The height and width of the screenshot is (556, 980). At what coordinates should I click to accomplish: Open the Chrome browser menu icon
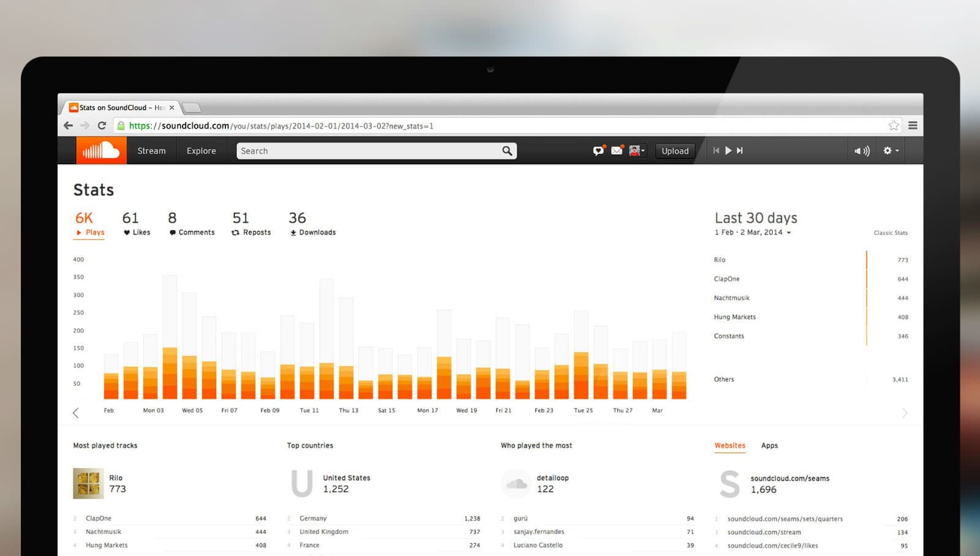(x=913, y=126)
